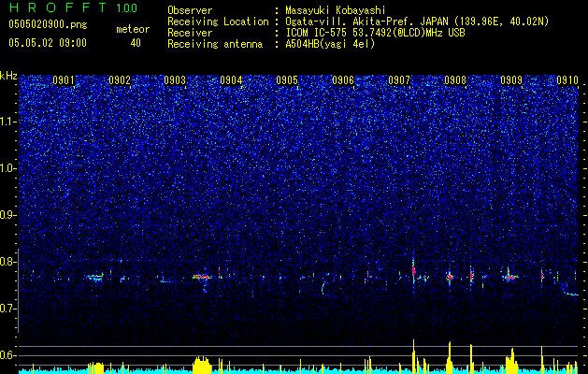Click the Receiving Location field label
588x374 pixels.
click(218, 22)
